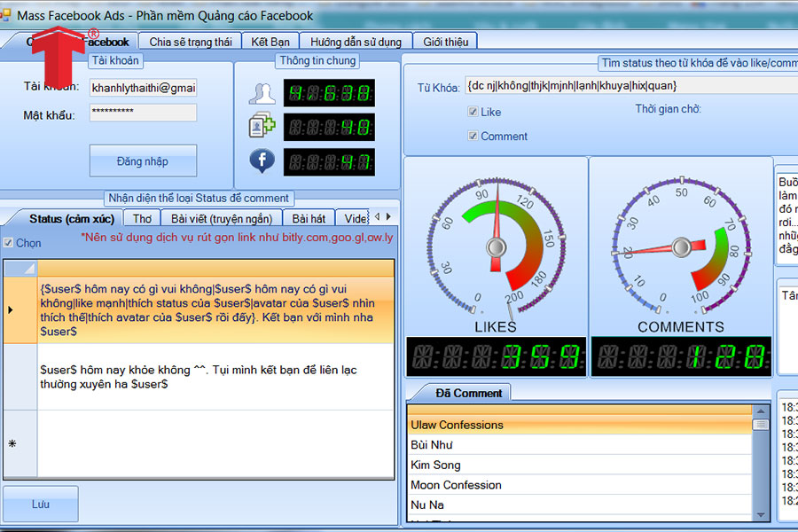
Task: Click the Tài khoản email field
Action: click(x=143, y=88)
